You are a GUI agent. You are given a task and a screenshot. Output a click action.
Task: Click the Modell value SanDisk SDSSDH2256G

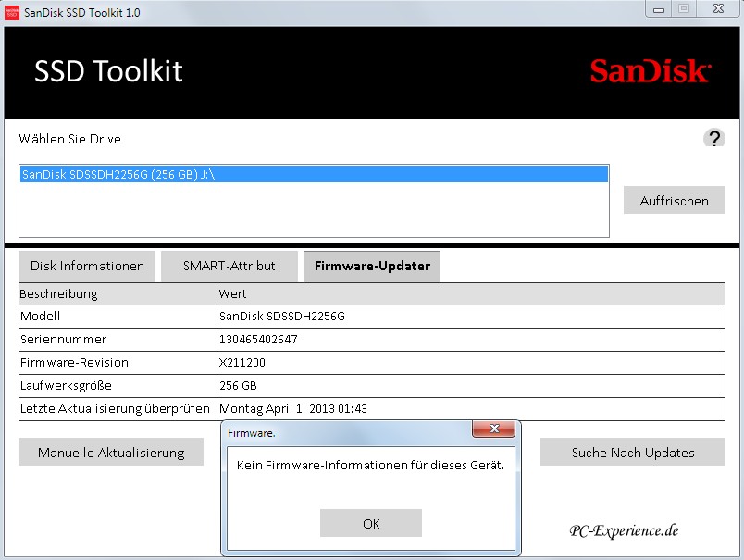(x=282, y=316)
